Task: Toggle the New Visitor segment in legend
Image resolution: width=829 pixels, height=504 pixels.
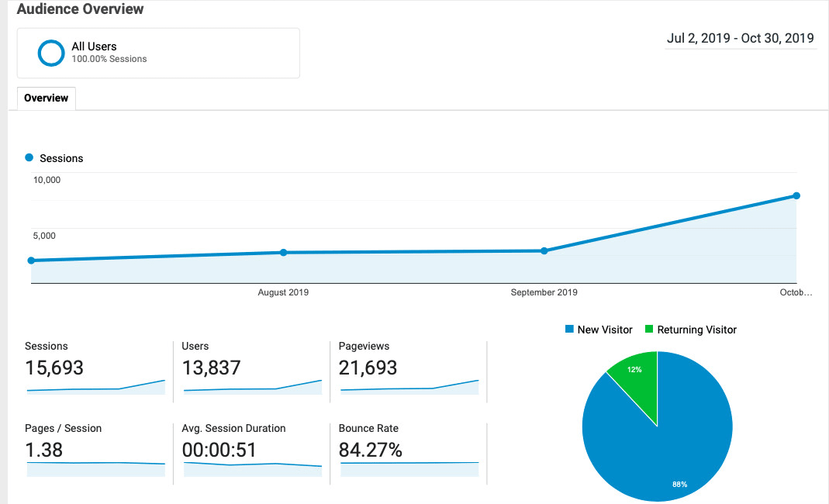Action: click(x=598, y=330)
